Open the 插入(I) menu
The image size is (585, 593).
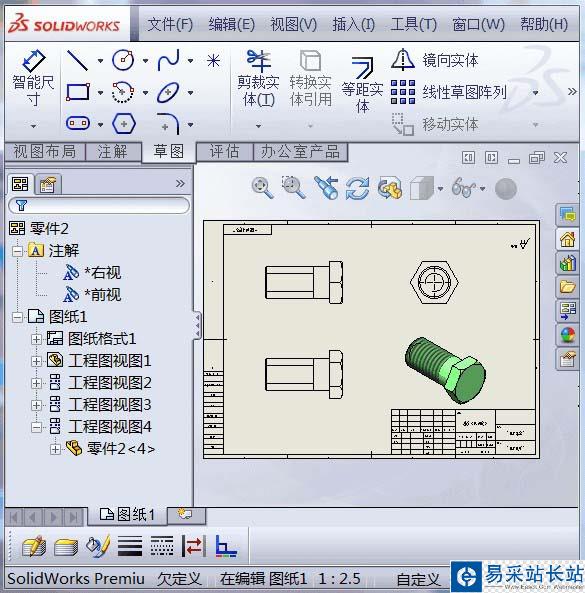[354, 25]
